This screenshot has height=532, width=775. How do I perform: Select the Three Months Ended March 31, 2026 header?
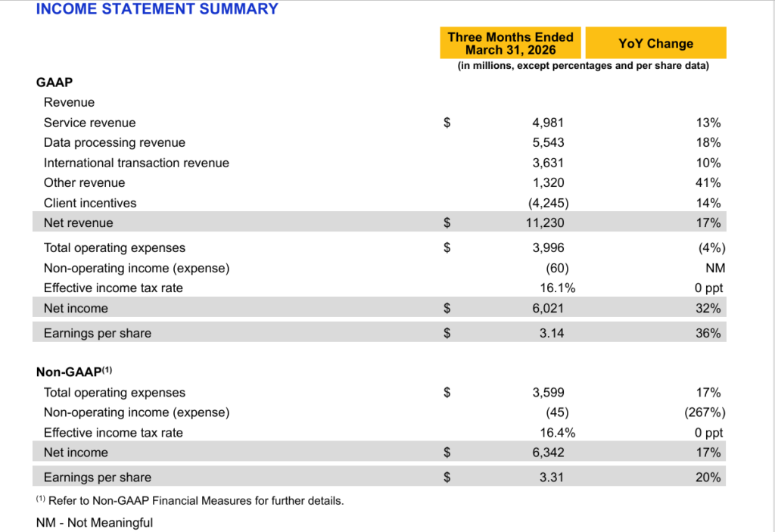point(510,43)
